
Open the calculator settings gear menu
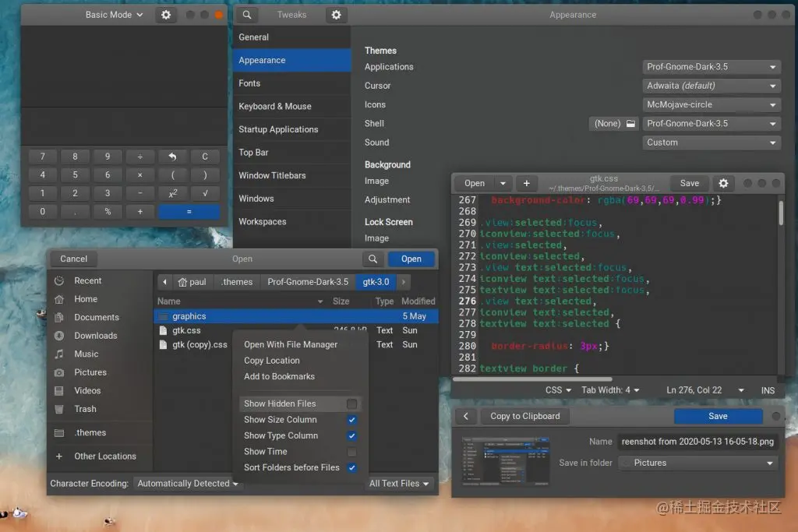pyautogui.click(x=166, y=15)
